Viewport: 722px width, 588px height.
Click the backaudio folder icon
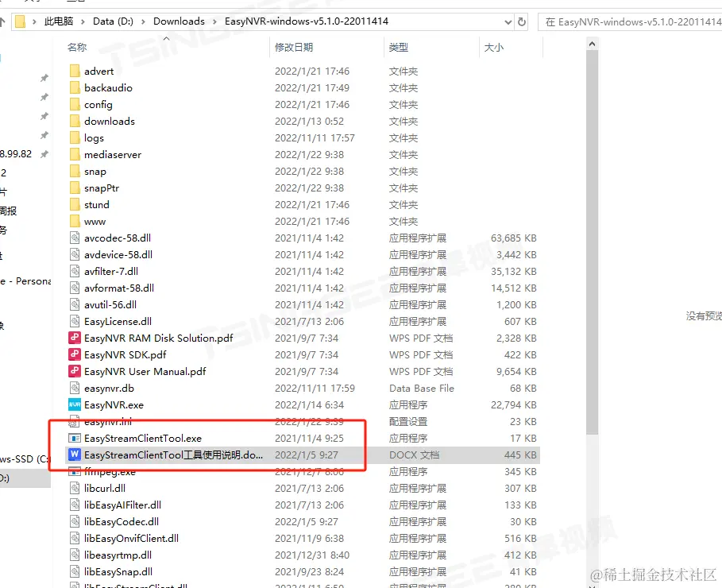pos(75,87)
